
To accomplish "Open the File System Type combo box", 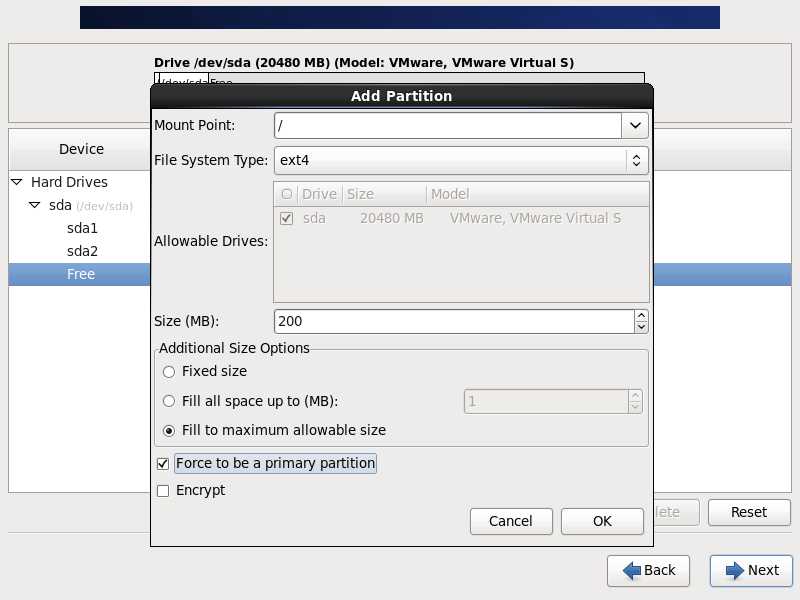I will (x=461, y=160).
